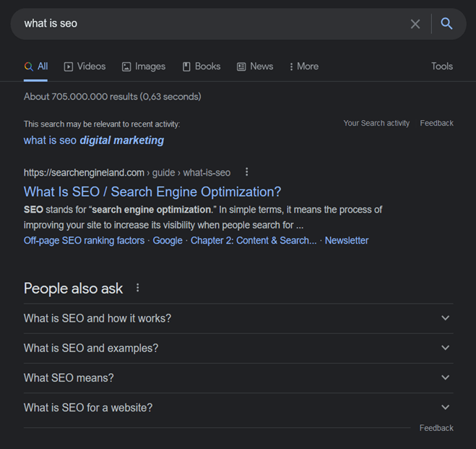Viewport: 476px width, 449px height.
Task: Open Your Search activity link
Action: (x=376, y=123)
